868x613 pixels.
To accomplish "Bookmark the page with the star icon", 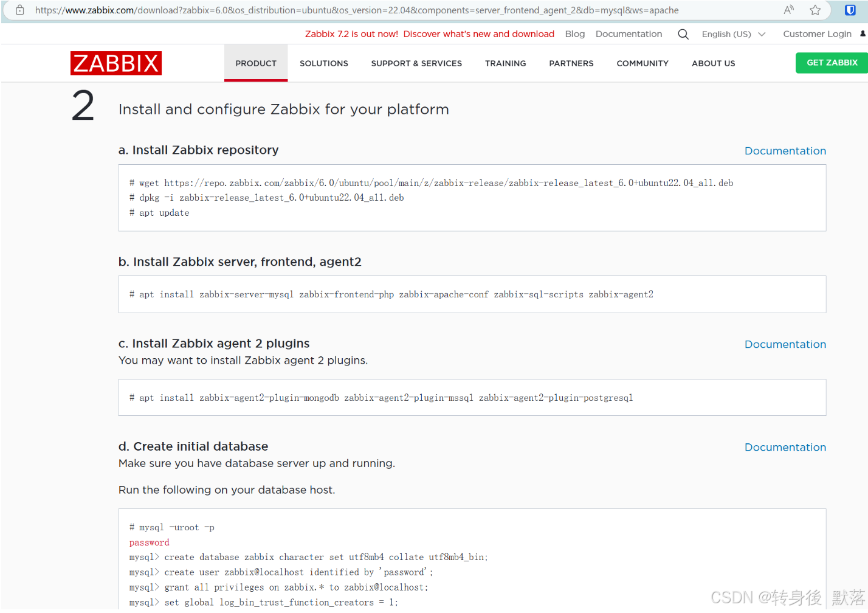I will pos(815,10).
